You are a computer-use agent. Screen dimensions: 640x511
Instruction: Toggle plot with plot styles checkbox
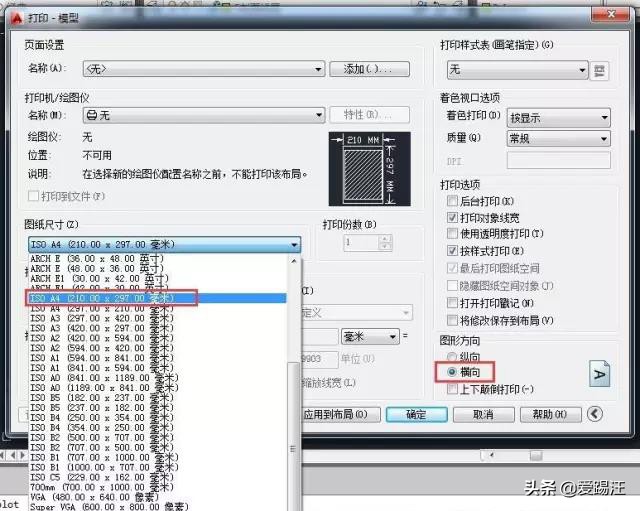452,251
